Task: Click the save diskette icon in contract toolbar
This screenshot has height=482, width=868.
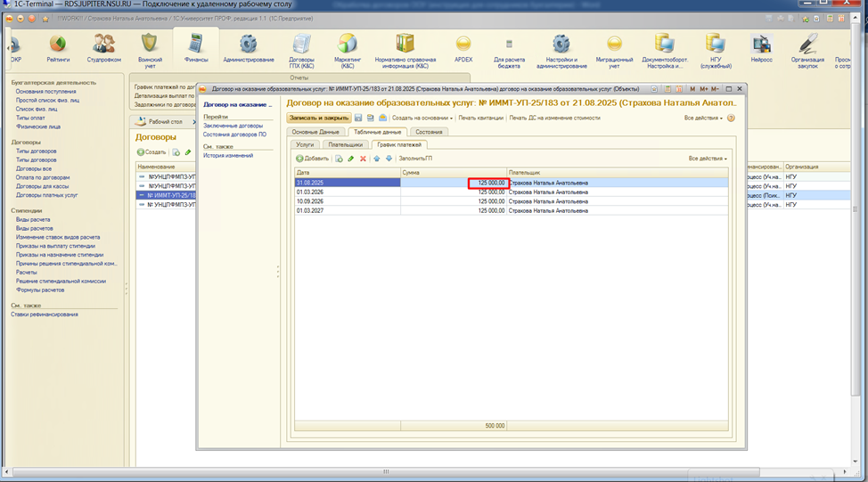Action: (358, 118)
